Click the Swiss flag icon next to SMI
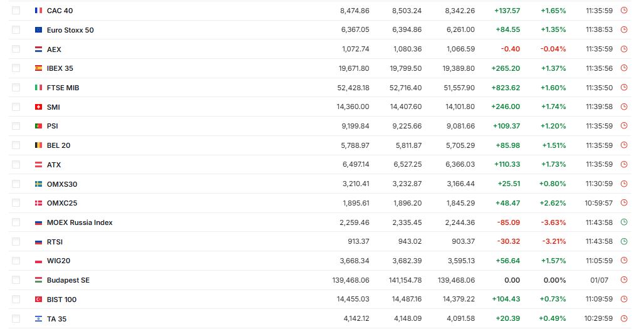Viewport: 644px width, 329px height. point(39,107)
